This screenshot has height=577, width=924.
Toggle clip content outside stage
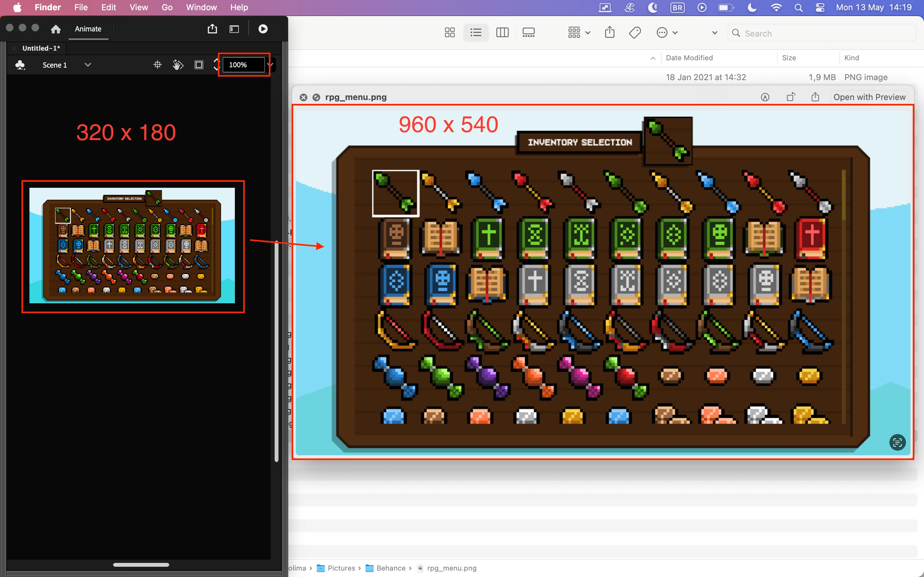click(x=199, y=65)
